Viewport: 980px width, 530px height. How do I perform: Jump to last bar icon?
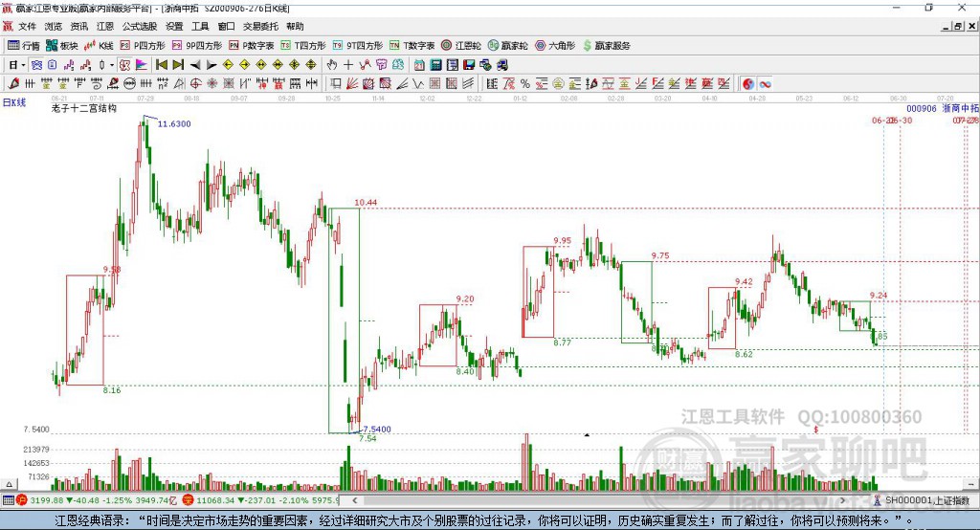click(178, 65)
